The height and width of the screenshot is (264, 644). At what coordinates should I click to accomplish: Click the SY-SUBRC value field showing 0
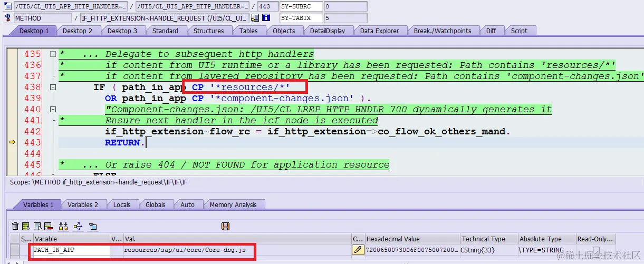click(x=345, y=6)
